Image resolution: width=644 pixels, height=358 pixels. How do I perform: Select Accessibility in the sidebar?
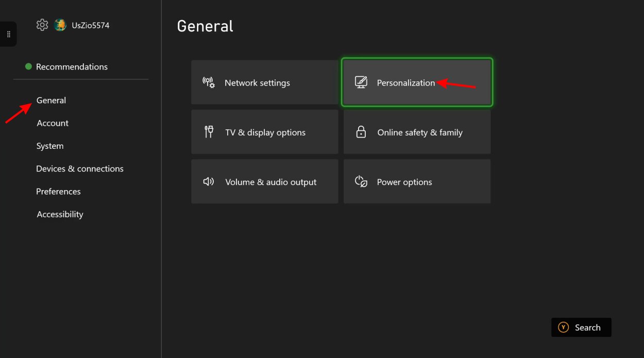[60, 214]
